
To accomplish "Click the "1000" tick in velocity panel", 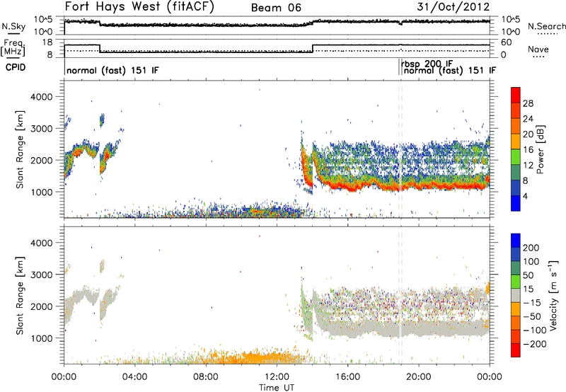I will click(42, 338).
